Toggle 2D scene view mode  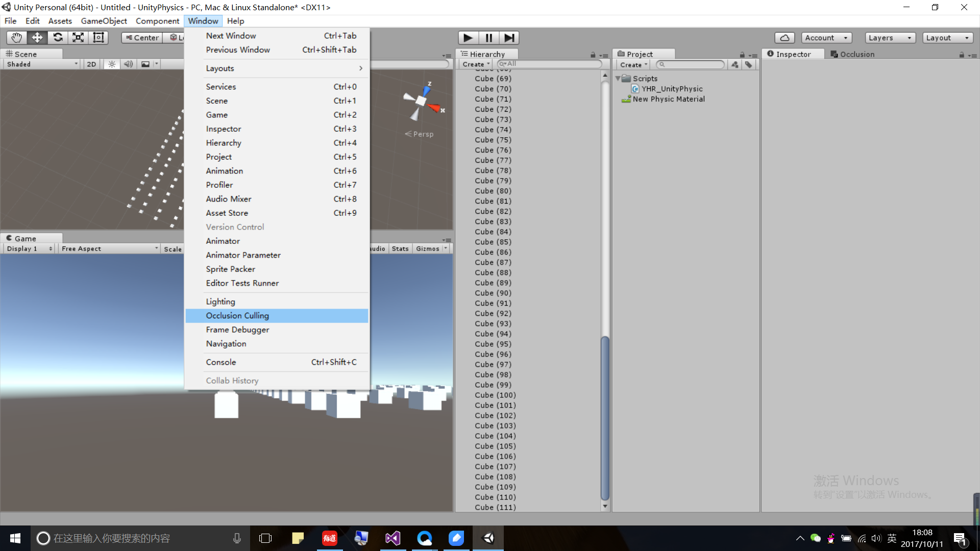[91, 64]
